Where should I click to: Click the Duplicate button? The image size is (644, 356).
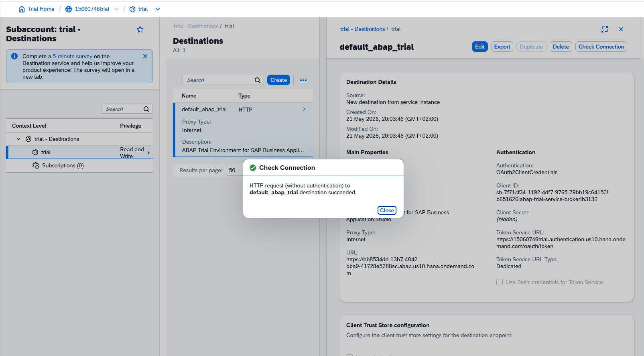[531, 47]
